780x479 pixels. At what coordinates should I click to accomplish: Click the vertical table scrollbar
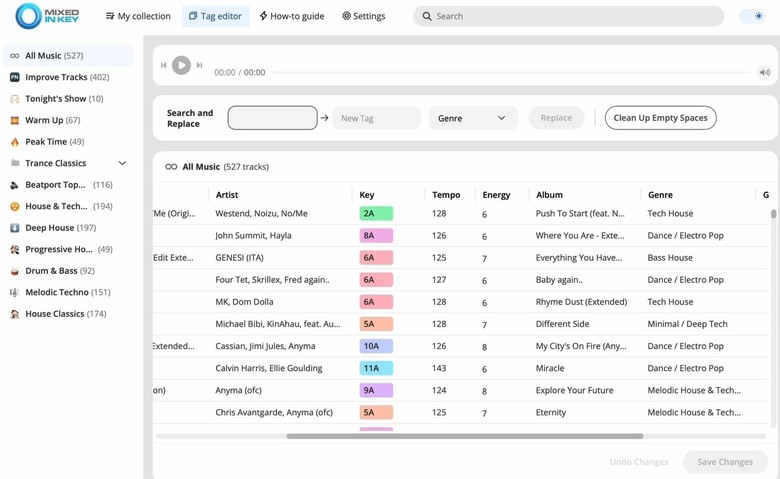pyautogui.click(x=774, y=214)
